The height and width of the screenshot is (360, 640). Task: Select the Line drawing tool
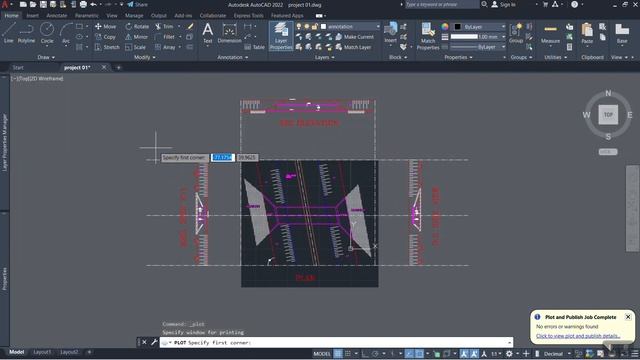pos(9,33)
